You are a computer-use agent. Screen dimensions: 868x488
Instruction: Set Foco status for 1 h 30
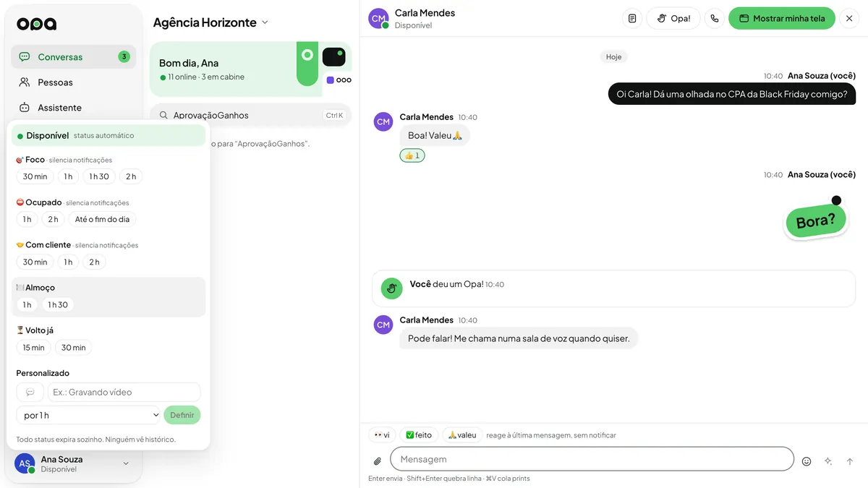(x=99, y=176)
